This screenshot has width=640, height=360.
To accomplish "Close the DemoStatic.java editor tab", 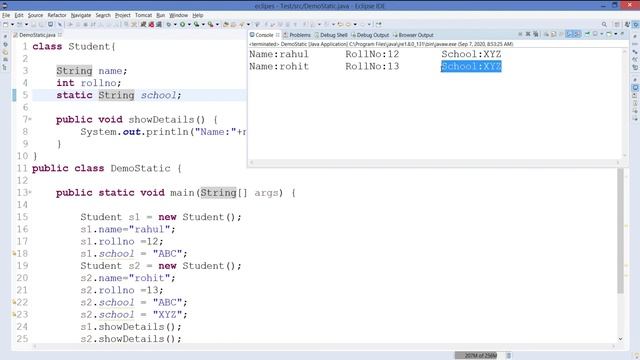I will pos(60,35).
